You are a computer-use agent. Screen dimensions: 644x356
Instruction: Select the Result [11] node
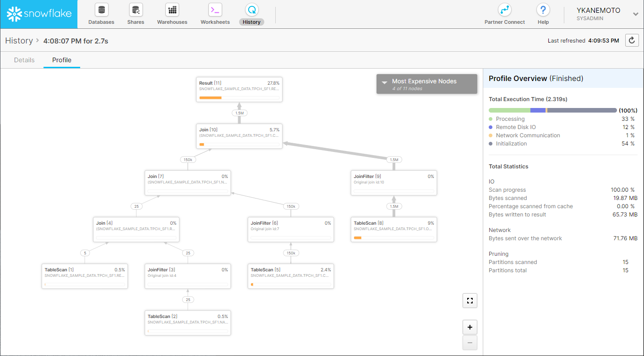[239, 89]
